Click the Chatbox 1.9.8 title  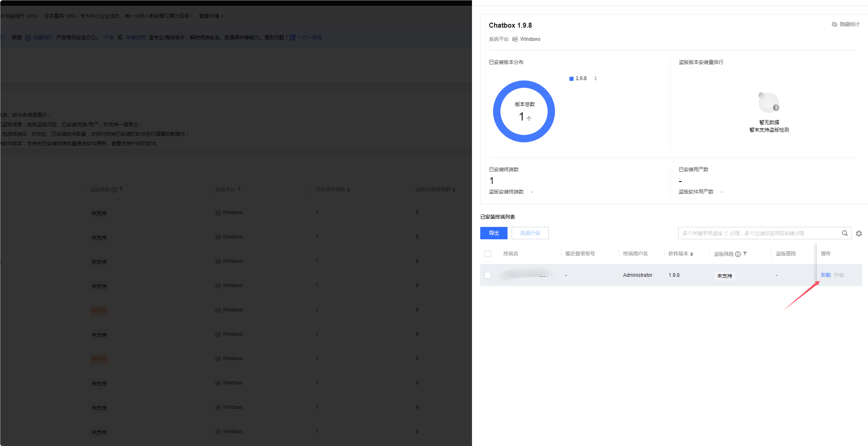510,25
